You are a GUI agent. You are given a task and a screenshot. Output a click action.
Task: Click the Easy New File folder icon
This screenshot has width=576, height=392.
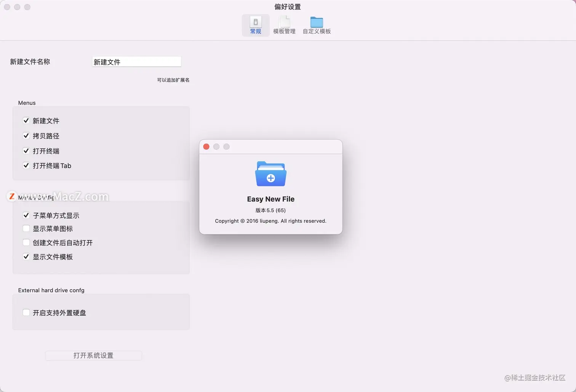click(271, 174)
